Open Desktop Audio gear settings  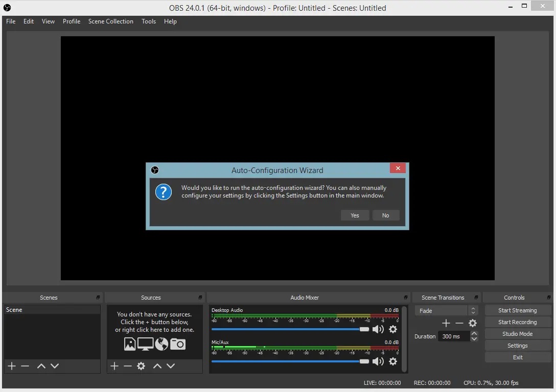pos(393,329)
